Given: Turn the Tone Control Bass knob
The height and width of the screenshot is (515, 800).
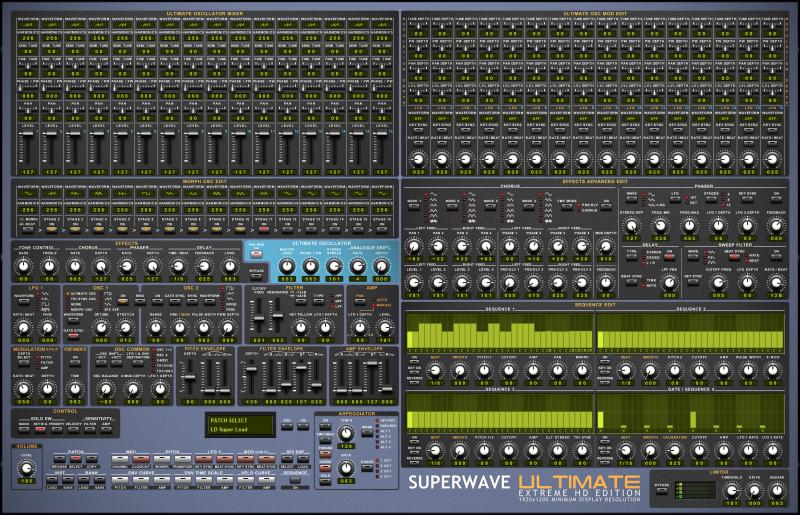Looking at the screenshot, I should tap(23, 266).
